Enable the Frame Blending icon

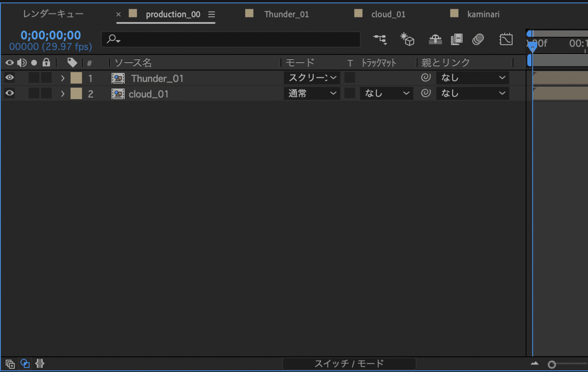(x=457, y=39)
